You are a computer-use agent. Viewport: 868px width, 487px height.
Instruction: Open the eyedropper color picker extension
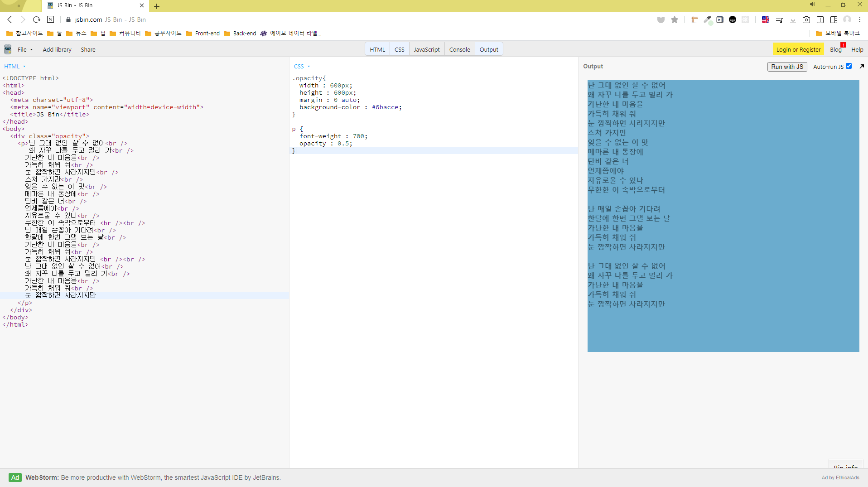click(x=707, y=19)
